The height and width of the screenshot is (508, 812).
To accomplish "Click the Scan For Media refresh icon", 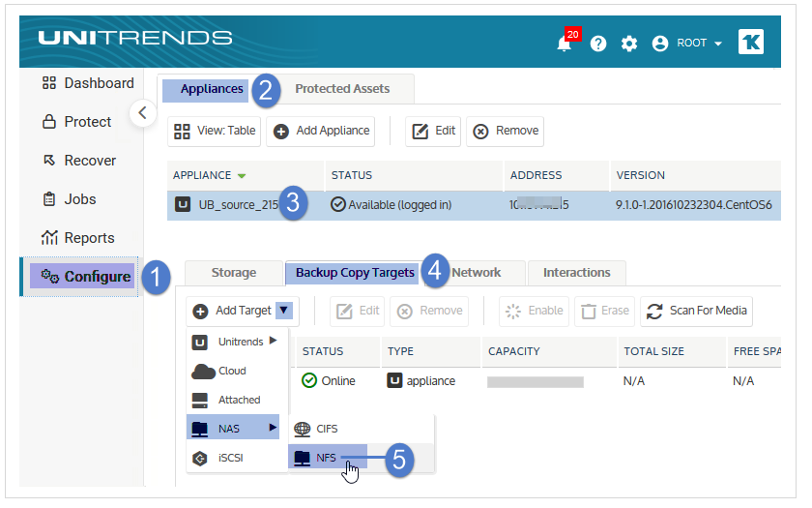I will (654, 312).
